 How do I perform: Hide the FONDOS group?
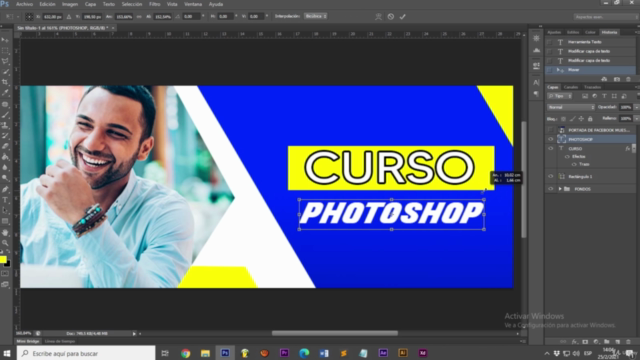pos(550,189)
